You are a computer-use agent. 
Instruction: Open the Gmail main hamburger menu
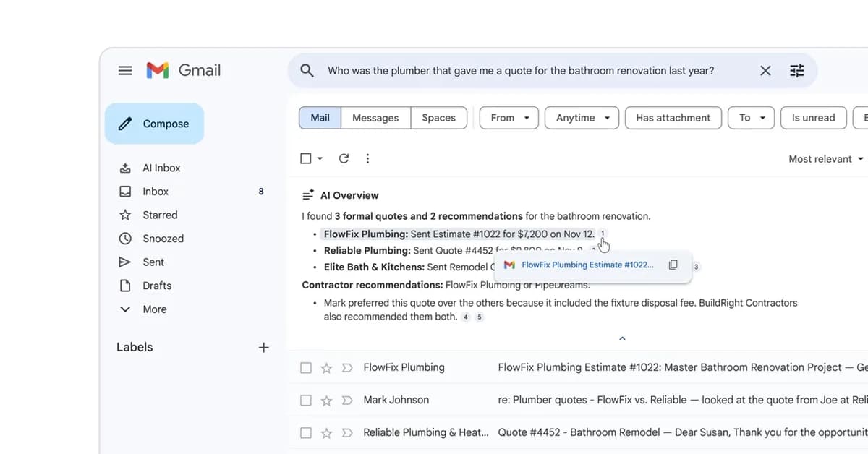124,70
